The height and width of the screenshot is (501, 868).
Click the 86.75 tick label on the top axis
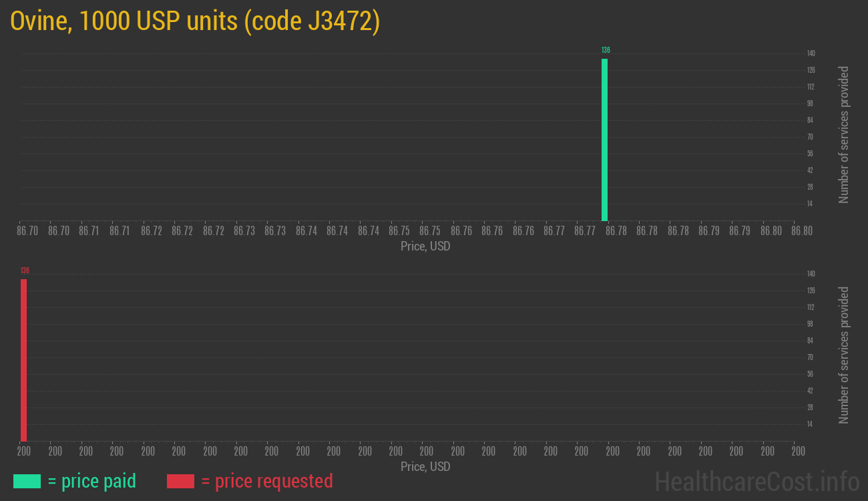[399, 230]
